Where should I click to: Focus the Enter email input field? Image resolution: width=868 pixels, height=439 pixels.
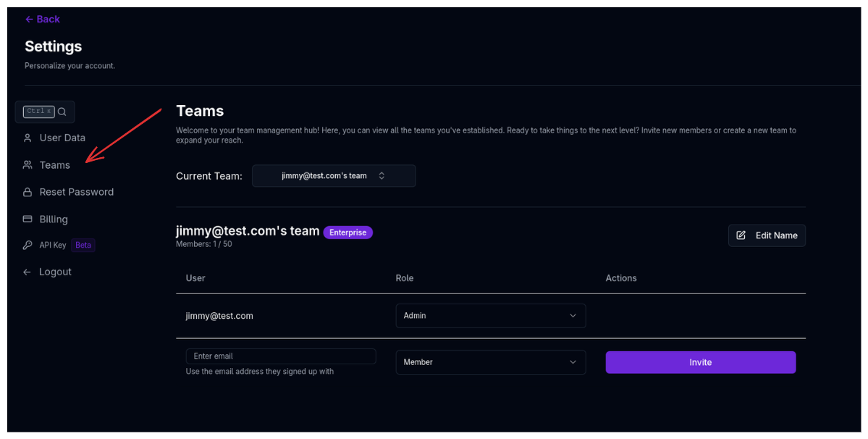[281, 356]
